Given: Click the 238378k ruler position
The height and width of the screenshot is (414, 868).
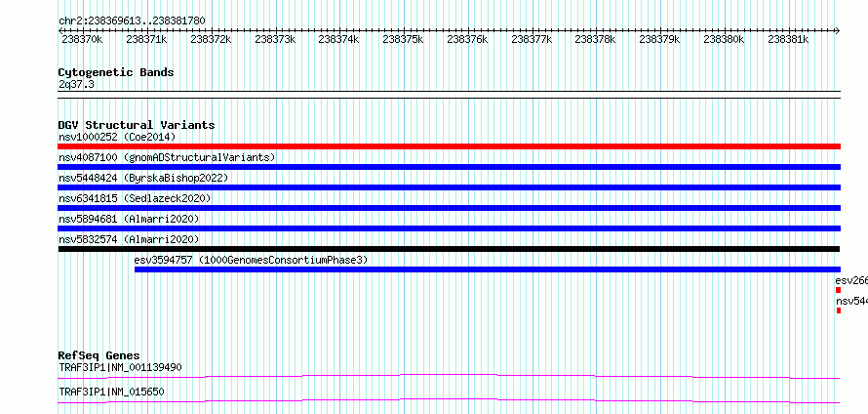Looking at the screenshot, I should point(595,39).
